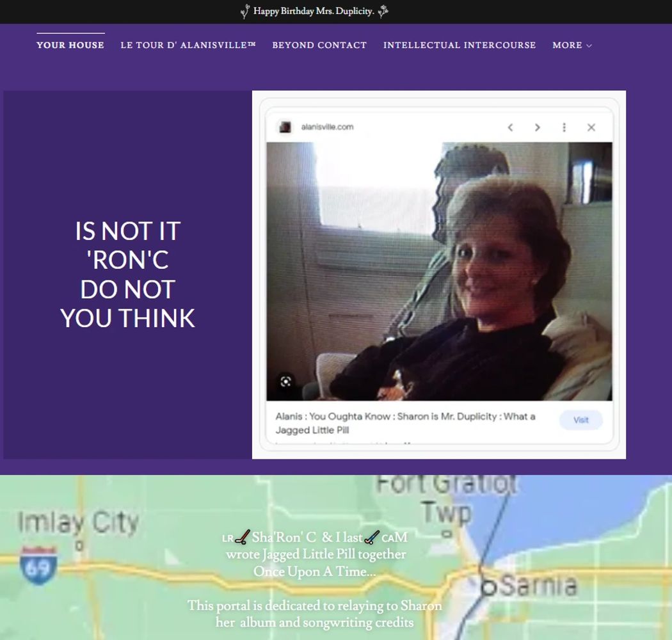Click the alanisville.com favicon in the card

285,127
